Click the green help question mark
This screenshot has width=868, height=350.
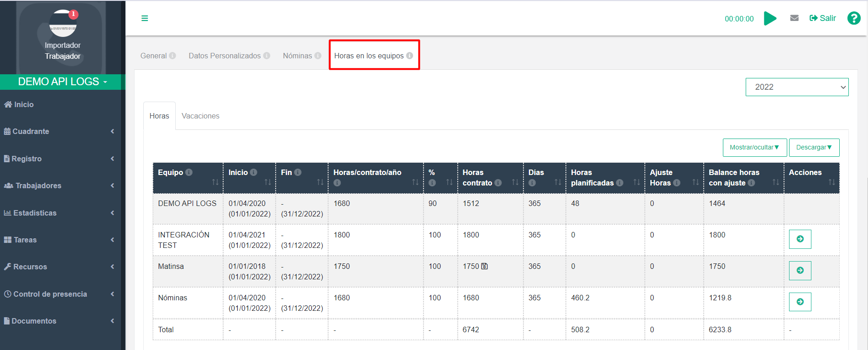(853, 18)
